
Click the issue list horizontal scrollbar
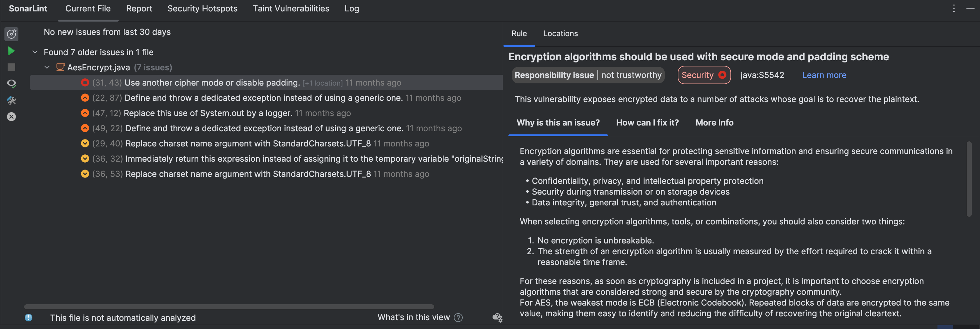(229, 306)
